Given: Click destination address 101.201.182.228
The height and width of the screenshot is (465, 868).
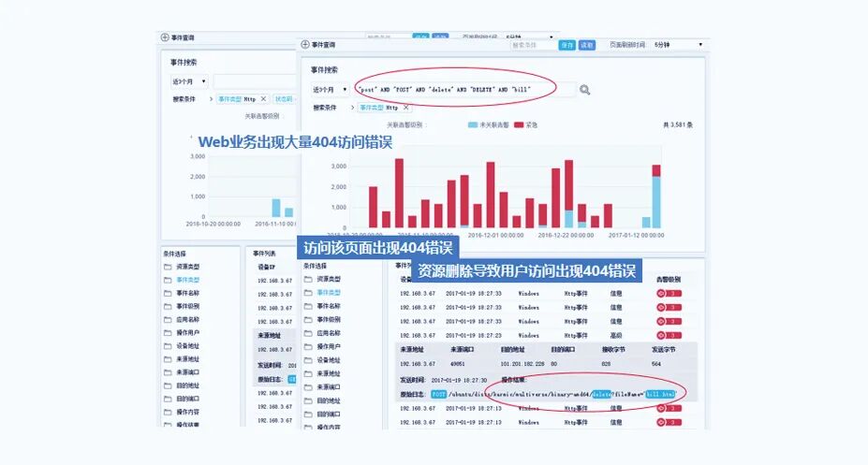Looking at the screenshot, I should [522, 364].
